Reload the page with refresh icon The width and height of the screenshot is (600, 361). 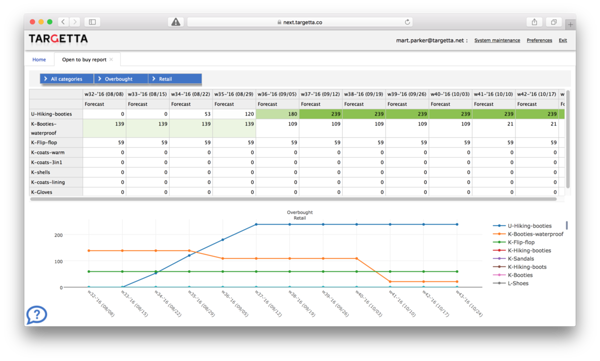tap(407, 22)
